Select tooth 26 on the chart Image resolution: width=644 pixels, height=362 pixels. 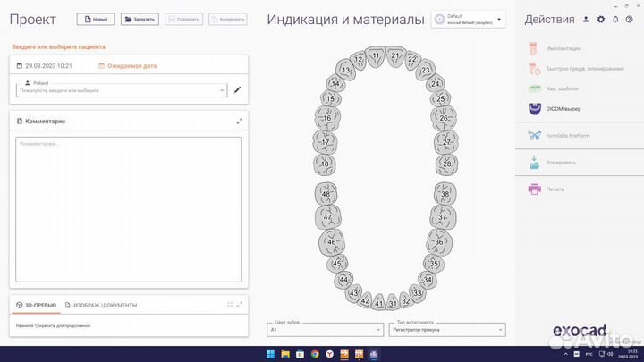[444, 118]
